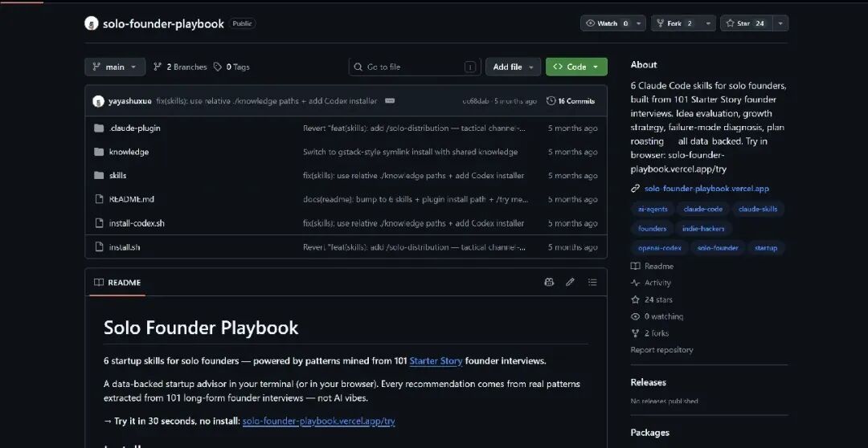Open the skills folder
Viewport: 868px width, 448px height.
pyautogui.click(x=118, y=176)
